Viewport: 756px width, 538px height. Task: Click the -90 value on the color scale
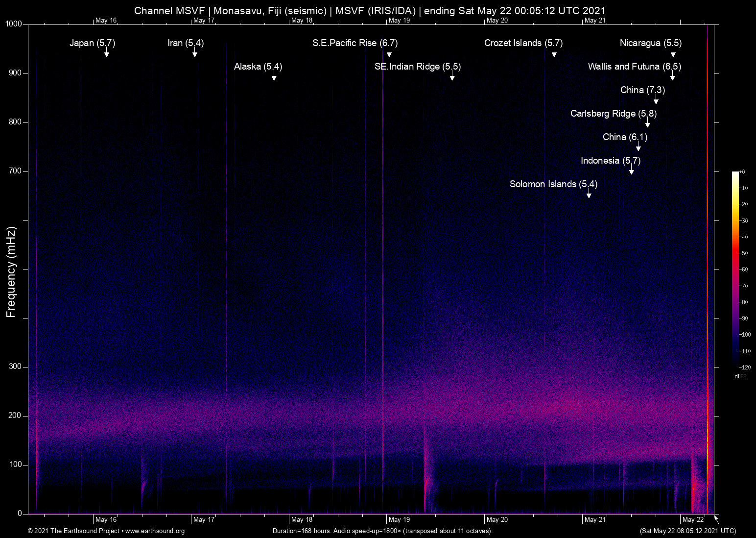tap(744, 318)
